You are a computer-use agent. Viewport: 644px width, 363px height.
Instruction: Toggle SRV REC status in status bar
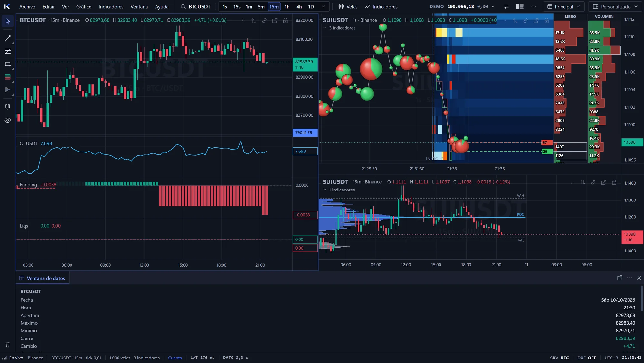[559, 358]
